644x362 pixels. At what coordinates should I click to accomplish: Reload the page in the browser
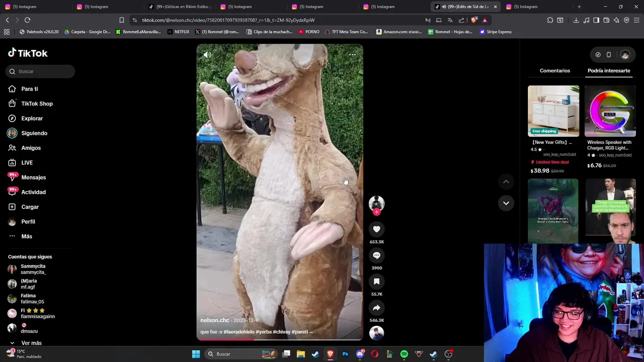tap(27, 20)
